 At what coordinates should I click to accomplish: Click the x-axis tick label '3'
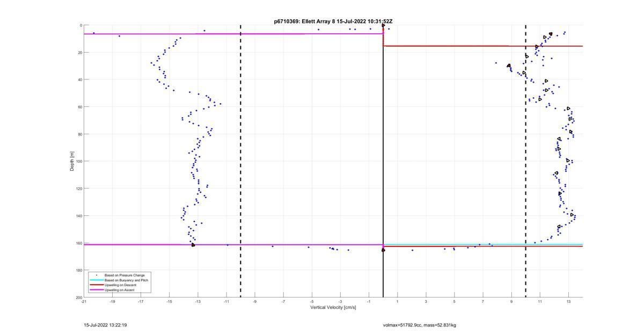click(x=426, y=302)
